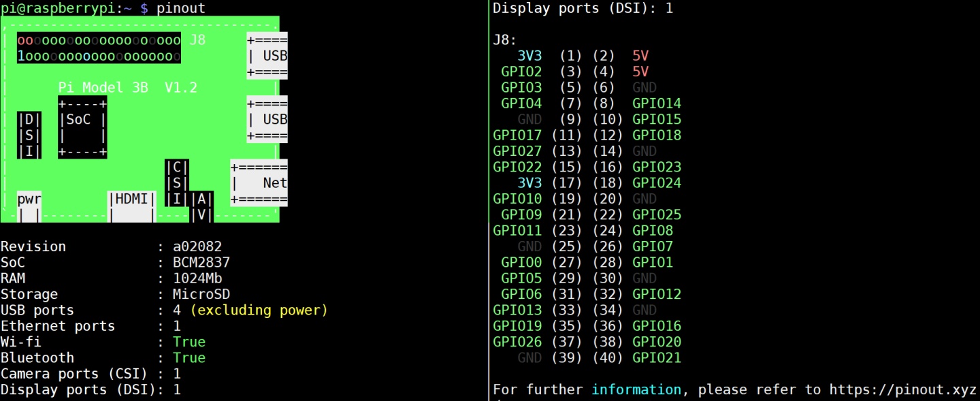The width and height of the screenshot is (980, 401).
Task: Select the Wi-fi True value
Action: tap(189, 342)
